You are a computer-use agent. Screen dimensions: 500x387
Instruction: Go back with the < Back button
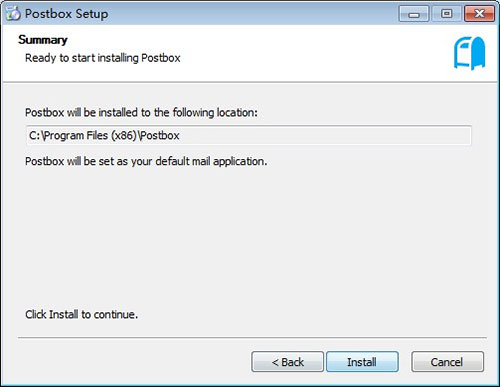tap(287, 362)
